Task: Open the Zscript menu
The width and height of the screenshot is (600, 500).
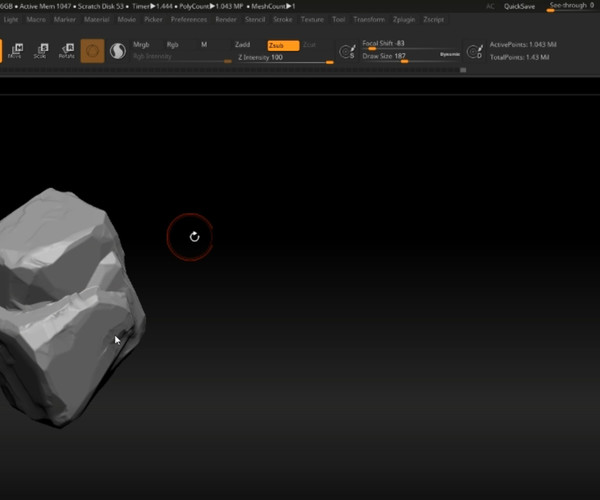Action: pos(434,19)
